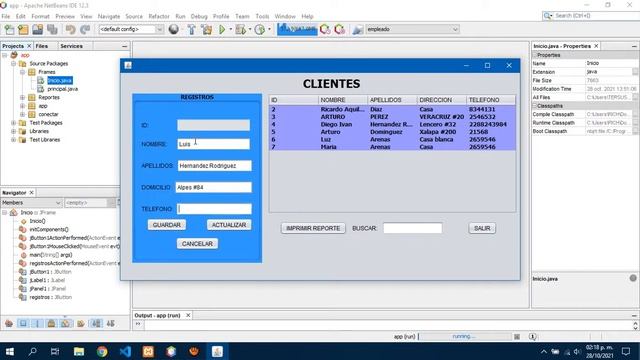
Task: Expand the Libraries node
Action: coord(13,131)
